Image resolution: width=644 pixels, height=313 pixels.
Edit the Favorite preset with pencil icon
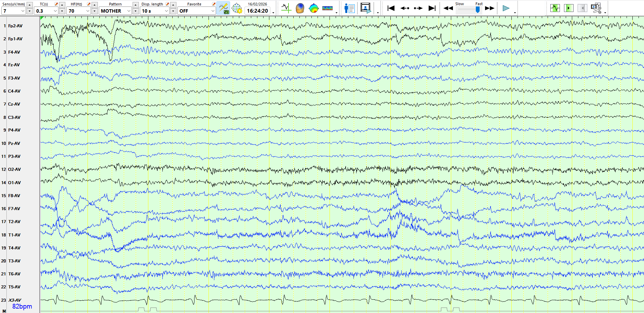coord(214,4)
